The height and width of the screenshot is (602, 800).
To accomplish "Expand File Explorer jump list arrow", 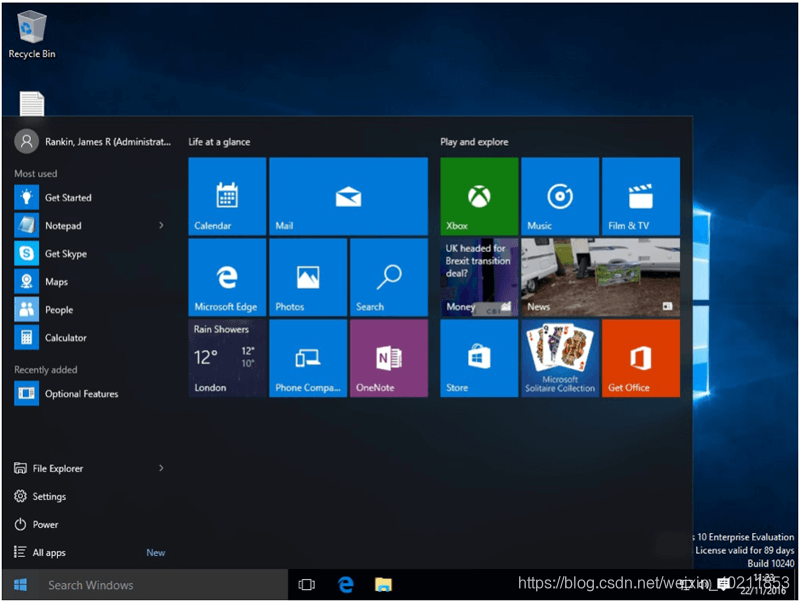I will tap(161, 468).
